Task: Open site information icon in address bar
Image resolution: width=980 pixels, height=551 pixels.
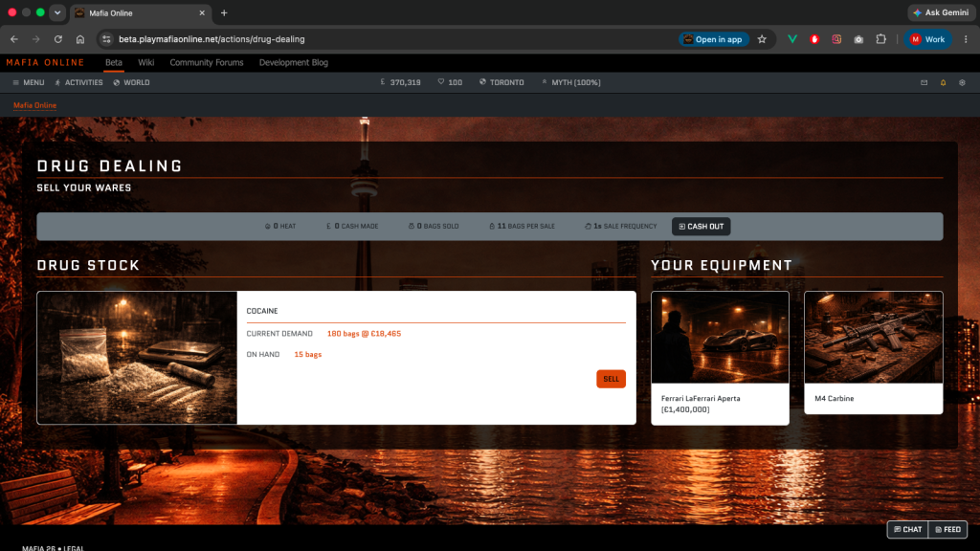Action: [106, 38]
